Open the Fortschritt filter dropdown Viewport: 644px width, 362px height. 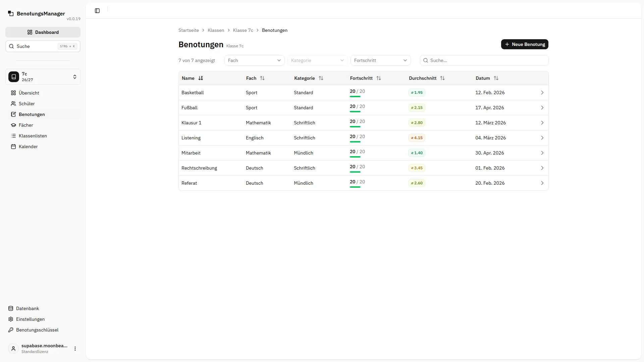[380, 60]
